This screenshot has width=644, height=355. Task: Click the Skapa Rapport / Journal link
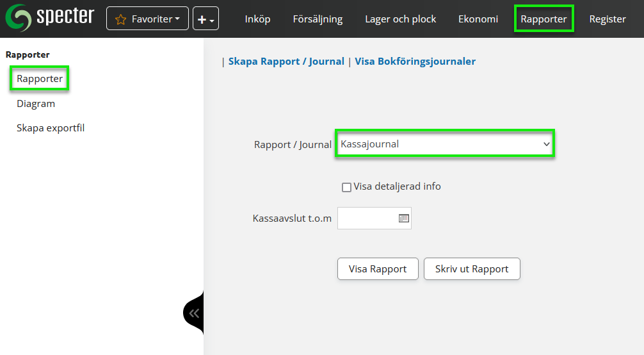286,62
